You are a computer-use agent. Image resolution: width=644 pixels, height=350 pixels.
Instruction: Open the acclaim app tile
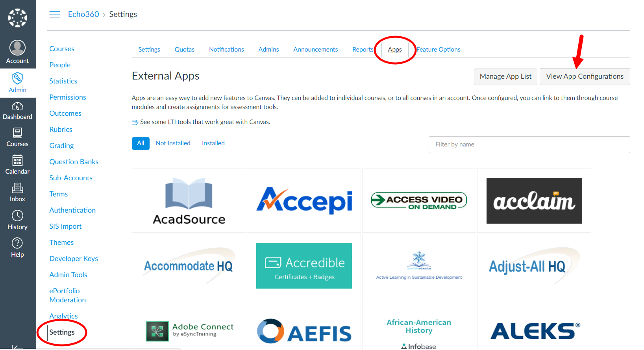coord(534,201)
